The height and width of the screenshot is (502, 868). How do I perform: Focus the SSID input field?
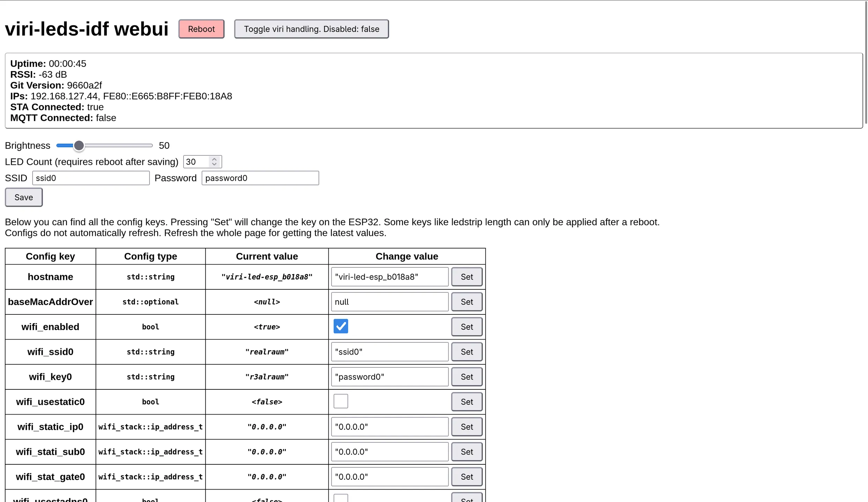coord(91,178)
